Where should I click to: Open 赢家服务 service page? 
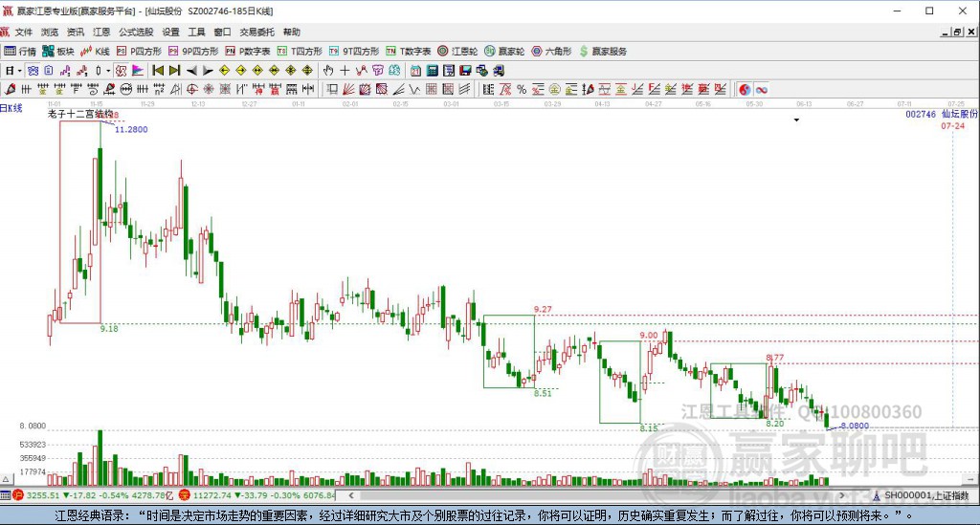point(603,52)
